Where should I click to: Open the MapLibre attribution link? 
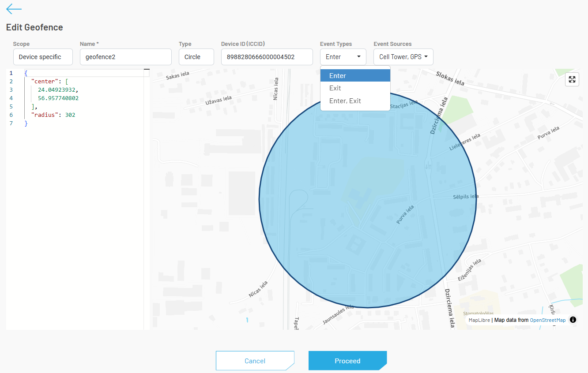point(479,320)
